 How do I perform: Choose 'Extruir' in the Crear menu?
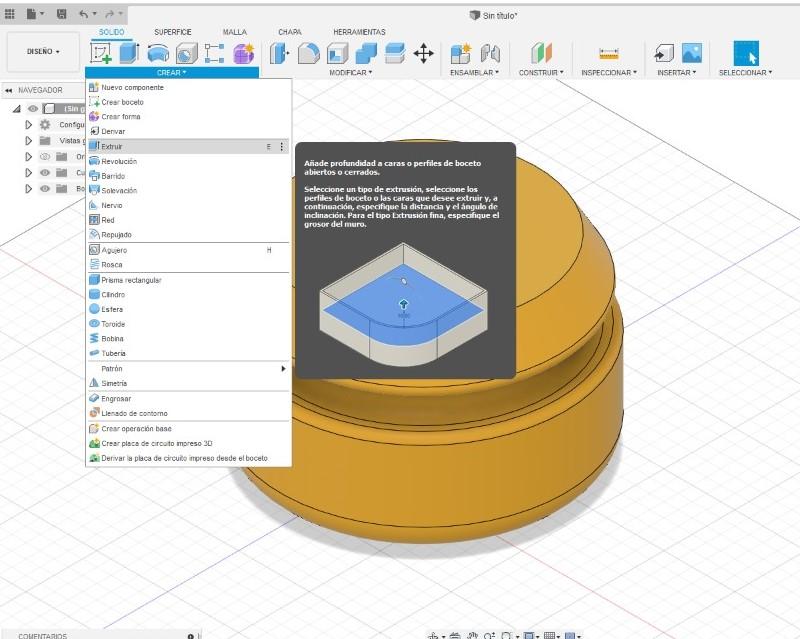pyautogui.click(x=189, y=146)
